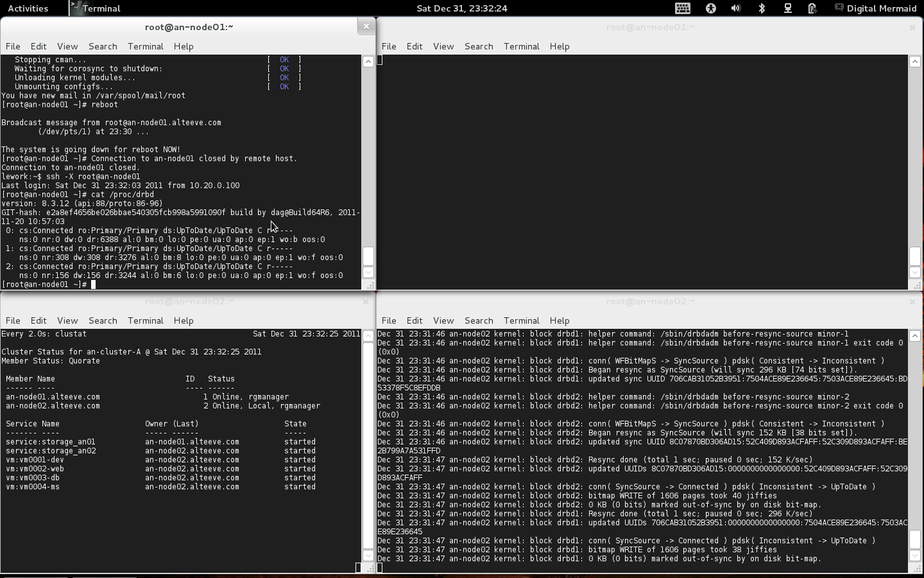Close the bottom-left root@an-node02 terminal window
Screen dimensions: 924x578
(x=366, y=301)
